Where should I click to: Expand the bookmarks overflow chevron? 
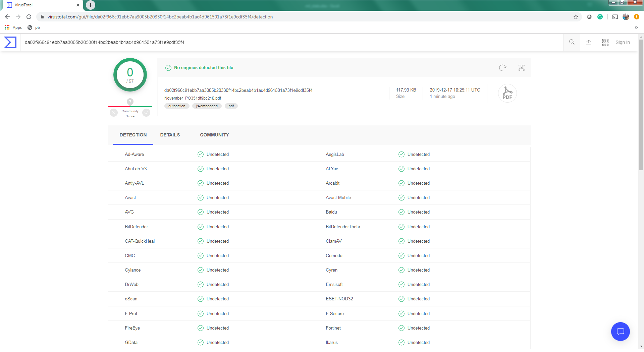tap(636, 27)
